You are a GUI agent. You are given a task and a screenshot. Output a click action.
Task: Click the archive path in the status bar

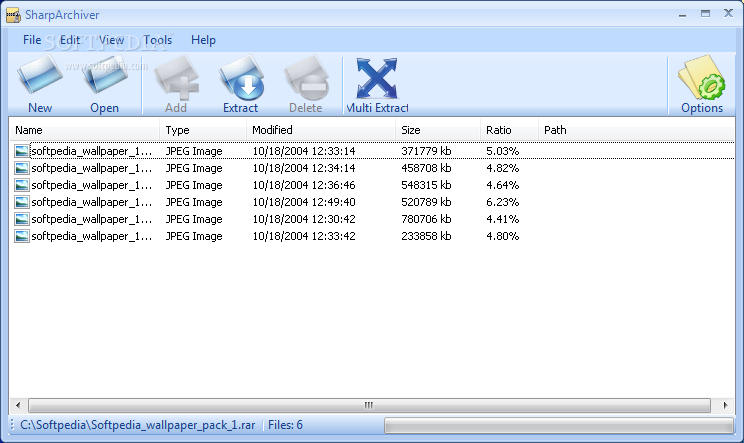138,425
